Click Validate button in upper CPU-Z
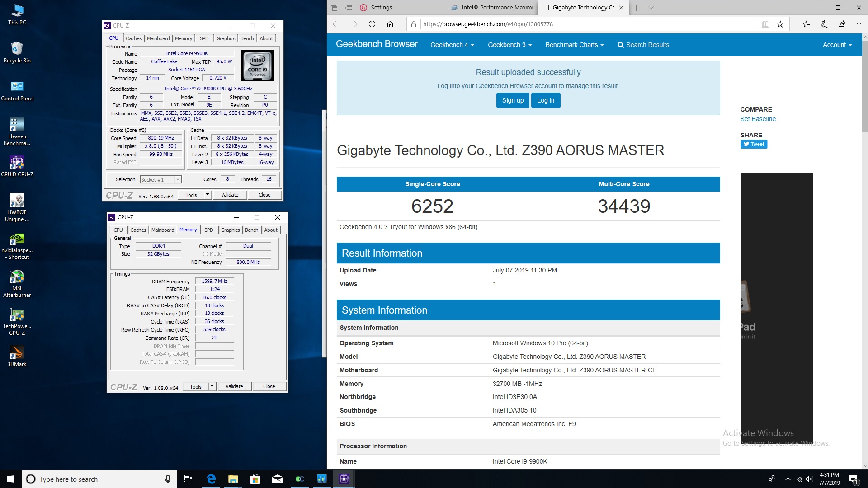The width and height of the screenshot is (868, 488). pos(230,195)
